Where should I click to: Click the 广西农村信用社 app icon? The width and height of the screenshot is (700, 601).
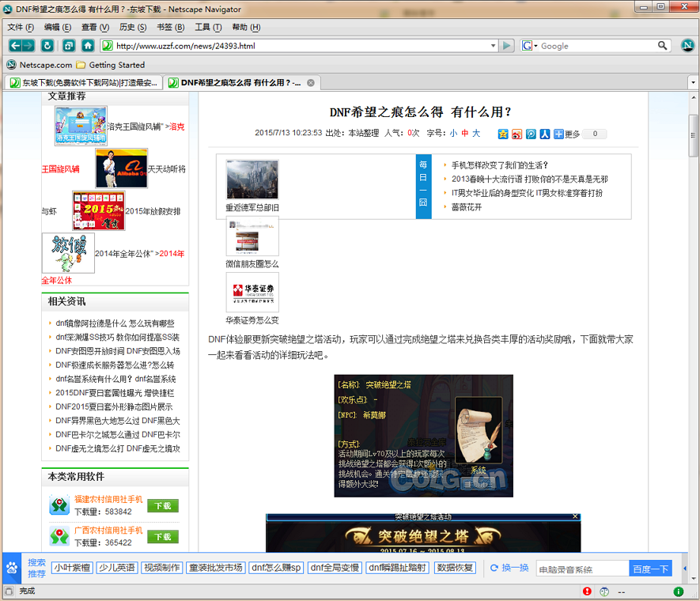[x=59, y=536]
